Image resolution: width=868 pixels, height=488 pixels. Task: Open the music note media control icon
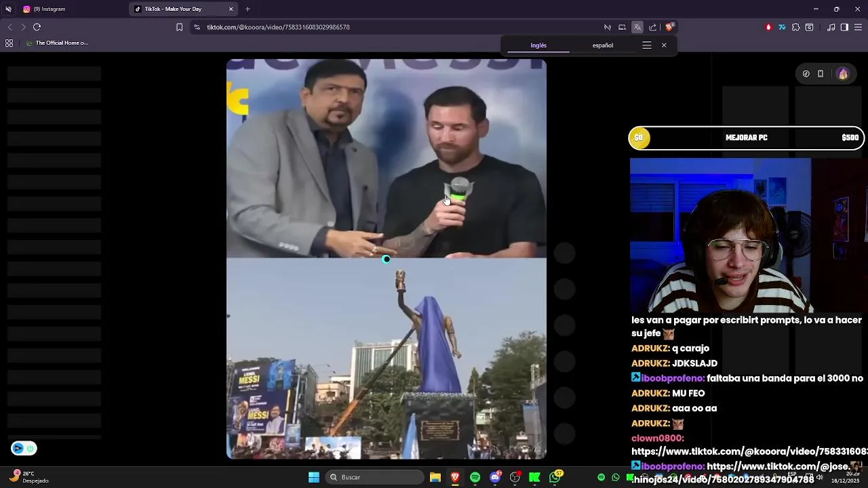[x=831, y=27]
